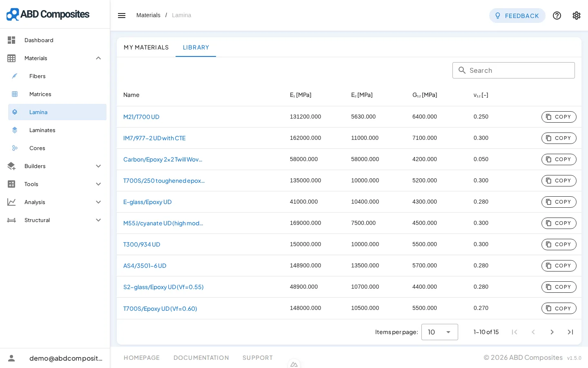
Task: Click the Materials table icon
Action: pos(11,58)
